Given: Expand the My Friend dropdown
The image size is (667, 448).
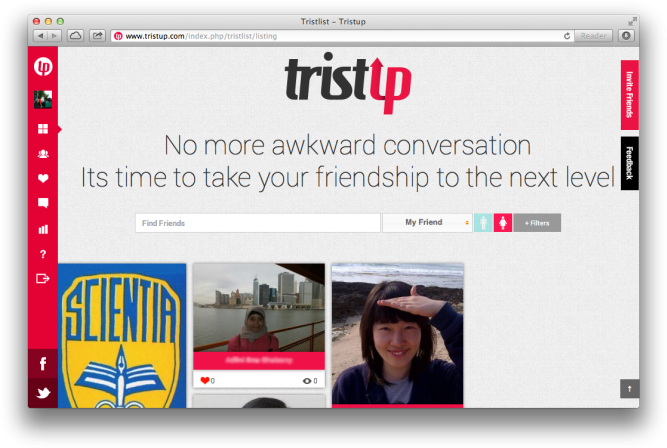Looking at the screenshot, I should coord(427,223).
